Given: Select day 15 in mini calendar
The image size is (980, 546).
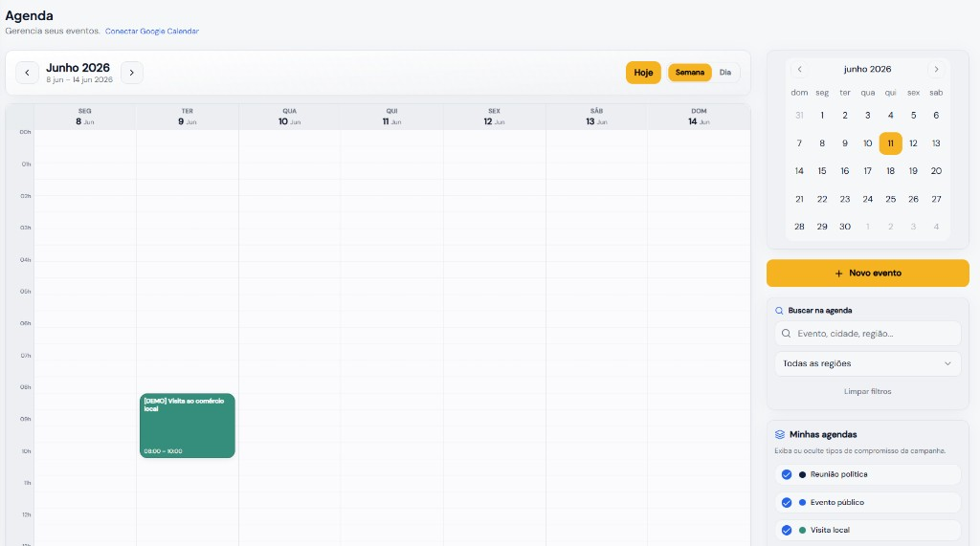Looking at the screenshot, I should click(x=822, y=171).
